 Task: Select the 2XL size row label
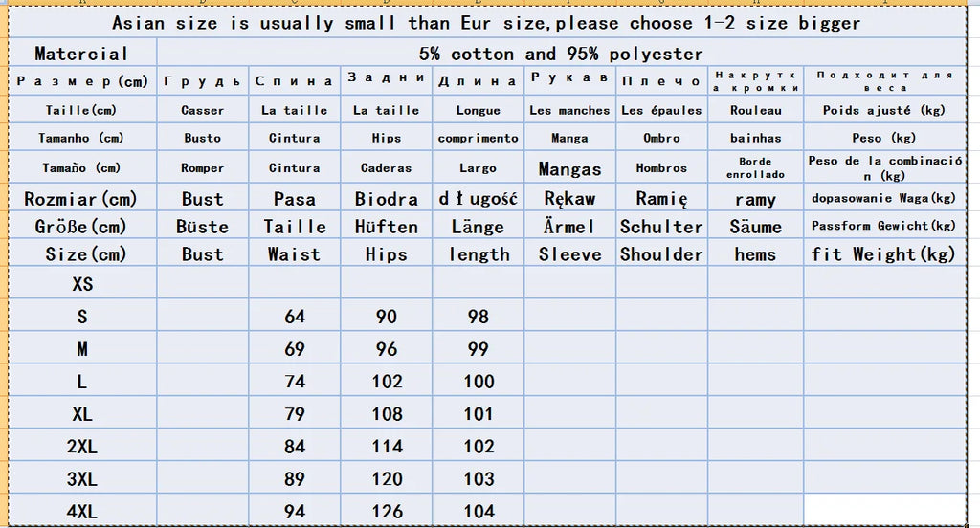coord(81,447)
